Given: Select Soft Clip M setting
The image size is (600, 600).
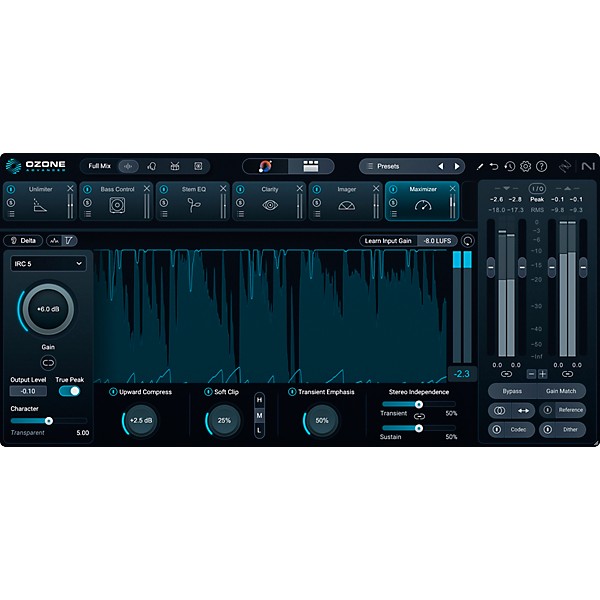Looking at the screenshot, I should click(x=259, y=415).
